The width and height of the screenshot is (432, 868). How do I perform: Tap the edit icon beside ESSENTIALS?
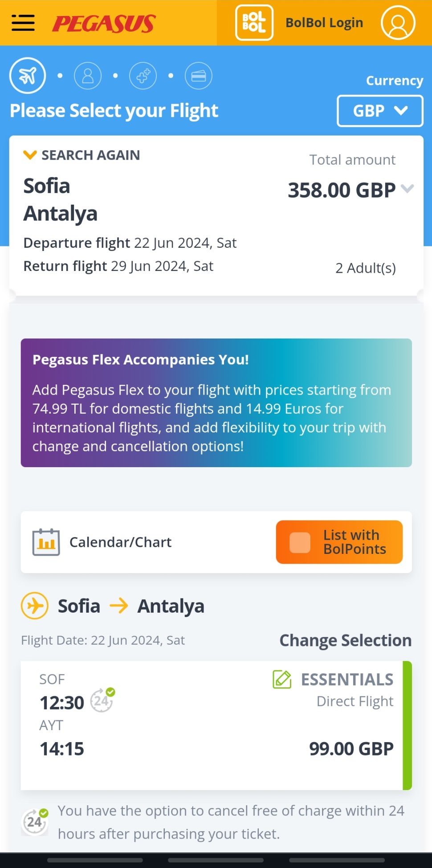tap(282, 679)
